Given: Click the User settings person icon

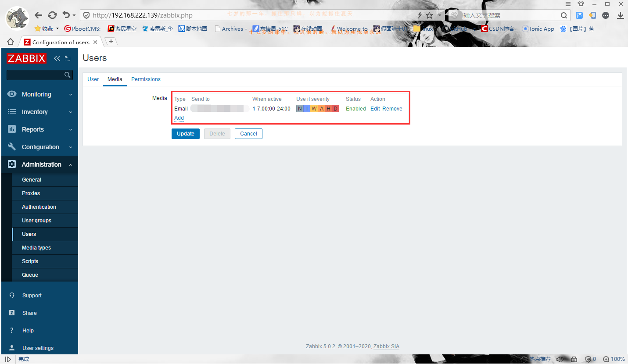Looking at the screenshot, I should [x=12, y=348].
